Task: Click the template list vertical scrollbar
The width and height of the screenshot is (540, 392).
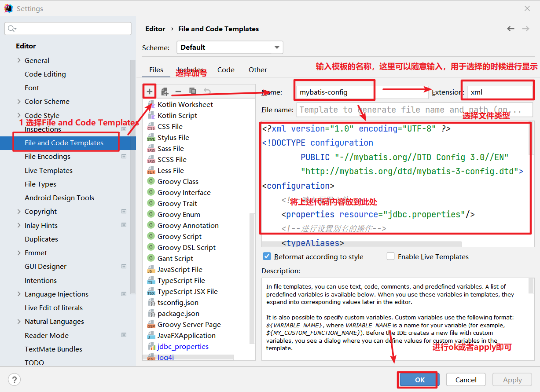Action: 252,278
